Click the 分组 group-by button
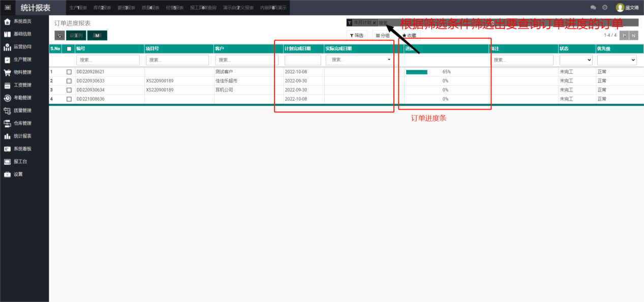Viewport: 644px width, 302px height. 383,36
